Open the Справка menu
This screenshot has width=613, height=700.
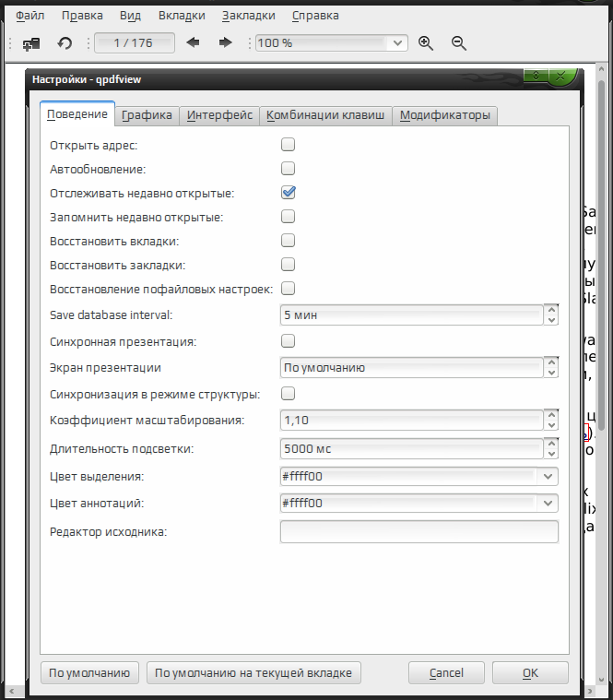coord(315,16)
